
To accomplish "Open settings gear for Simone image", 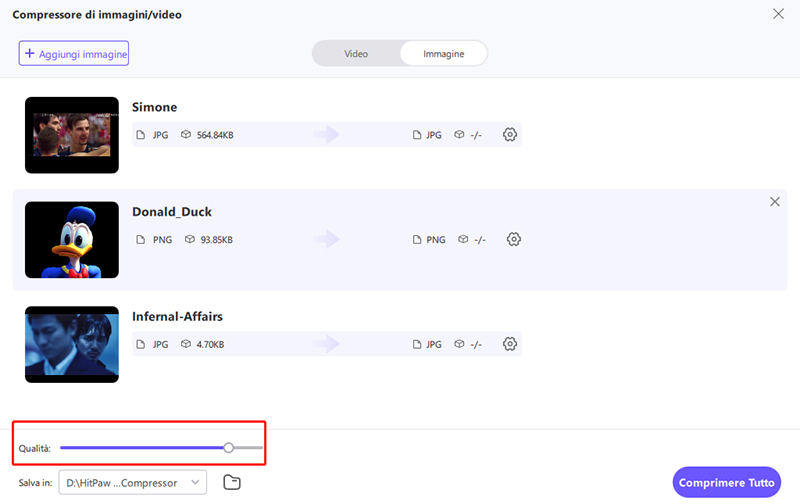I will pyautogui.click(x=510, y=135).
